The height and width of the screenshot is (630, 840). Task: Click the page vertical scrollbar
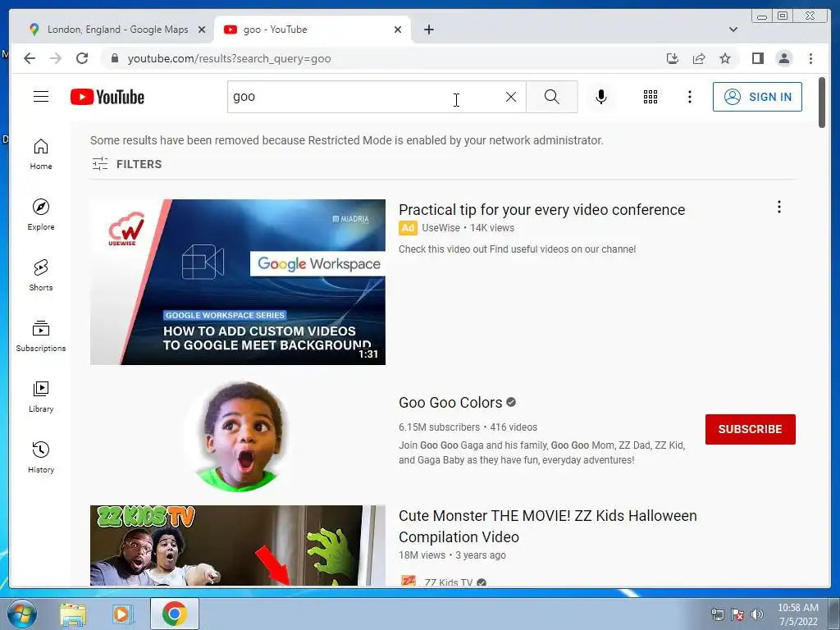(822, 103)
